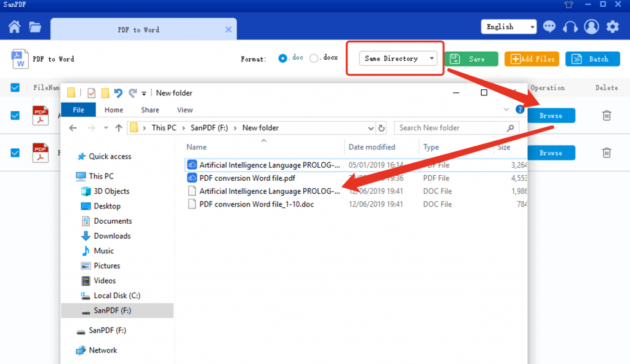Click the Properties checkmark icon in Explorer toolbar

(91, 93)
